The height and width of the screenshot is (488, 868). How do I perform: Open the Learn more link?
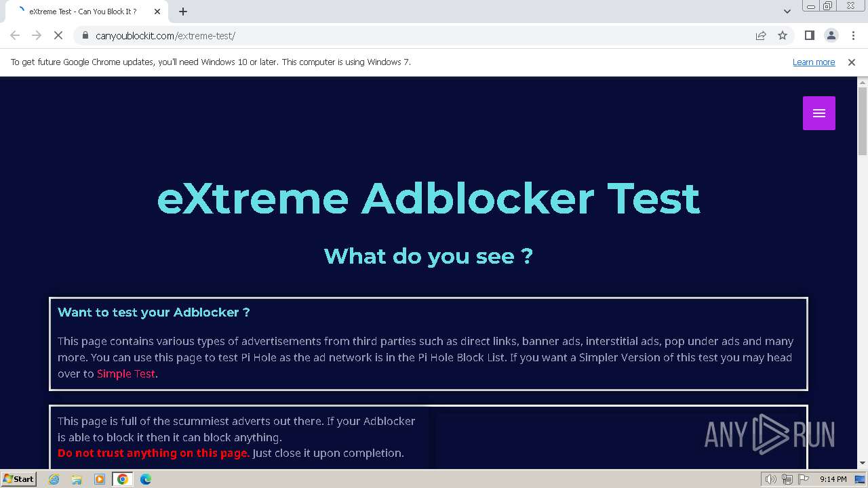point(814,62)
